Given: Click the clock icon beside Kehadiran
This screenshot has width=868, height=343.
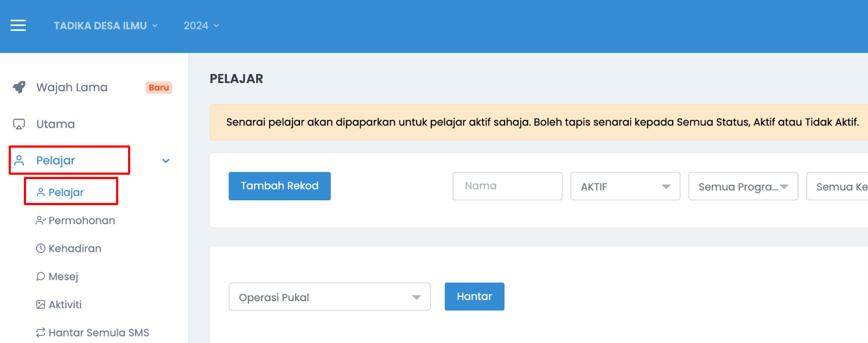Looking at the screenshot, I should tap(41, 249).
